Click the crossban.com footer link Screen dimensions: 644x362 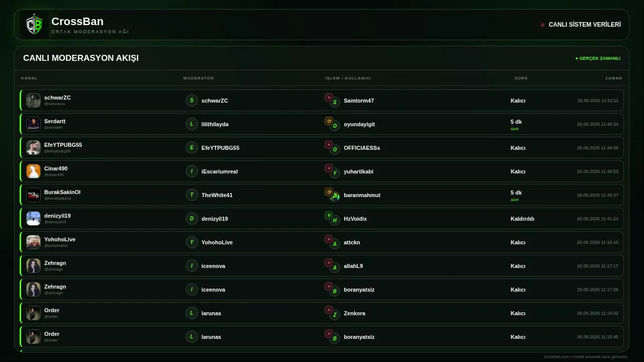coord(556,356)
